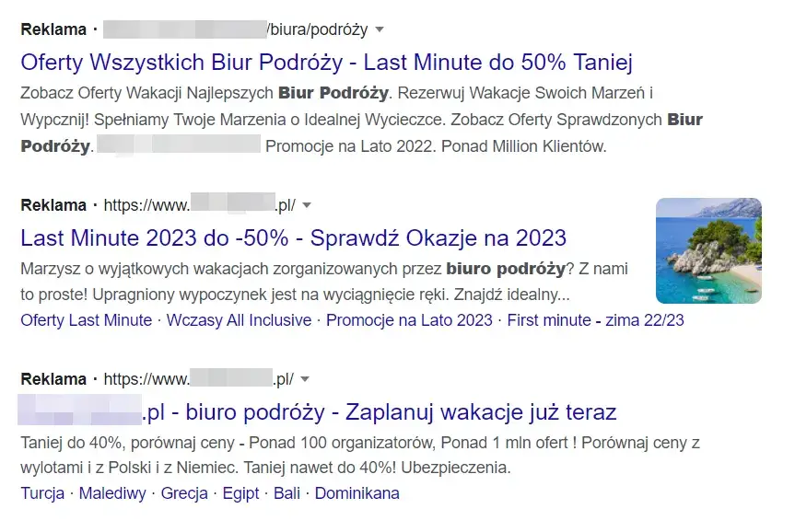Open the dropdown arrow beside the third ad URL
Screen dimensions: 795x532
point(304,378)
